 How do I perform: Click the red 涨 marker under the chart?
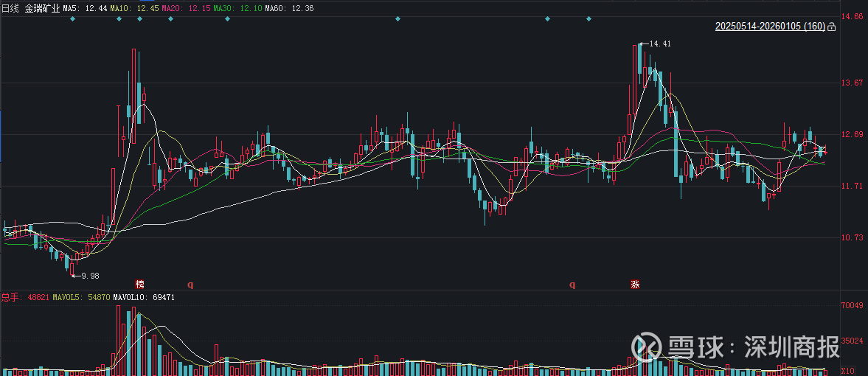[635, 284]
